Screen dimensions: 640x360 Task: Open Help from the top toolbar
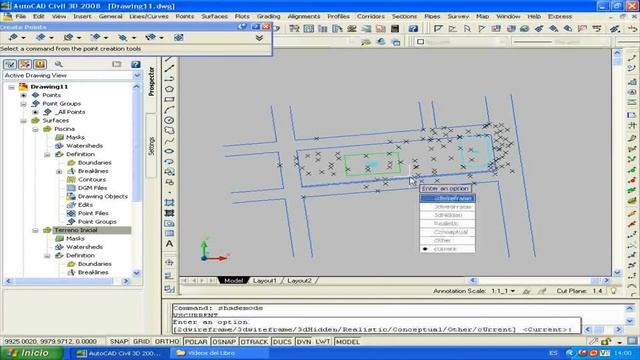click(x=413, y=28)
